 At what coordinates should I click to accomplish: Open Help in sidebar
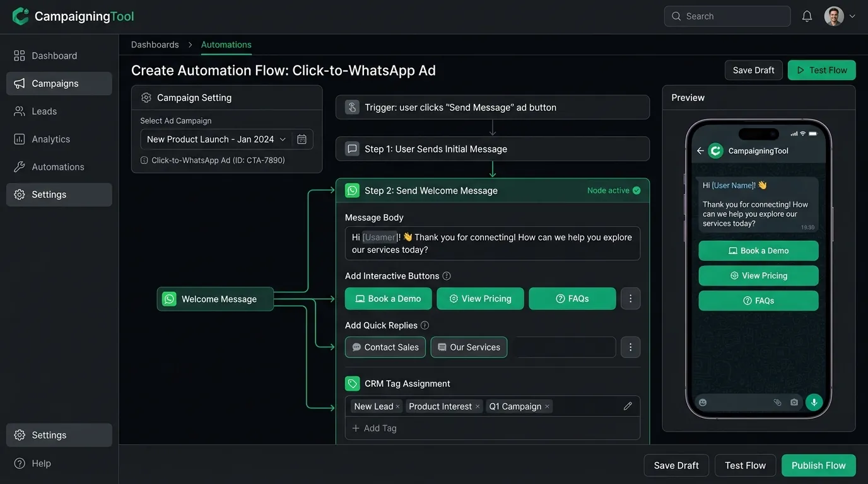59,463
